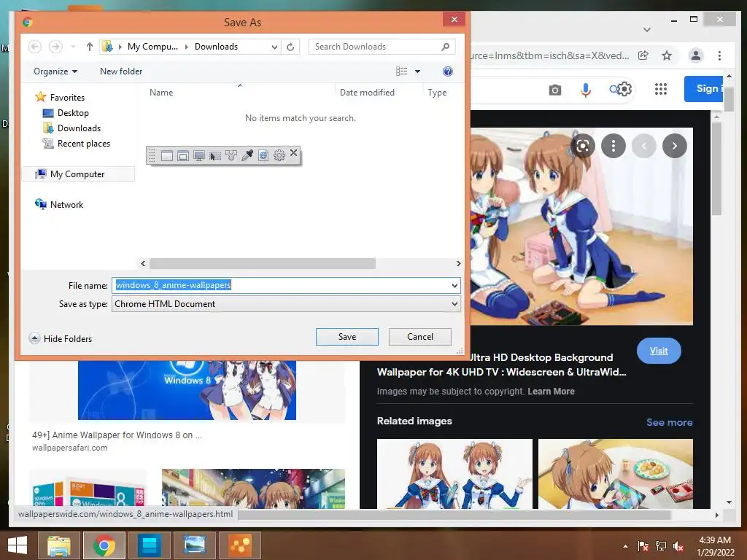
Task: Click the Save button
Action: [x=347, y=337]
